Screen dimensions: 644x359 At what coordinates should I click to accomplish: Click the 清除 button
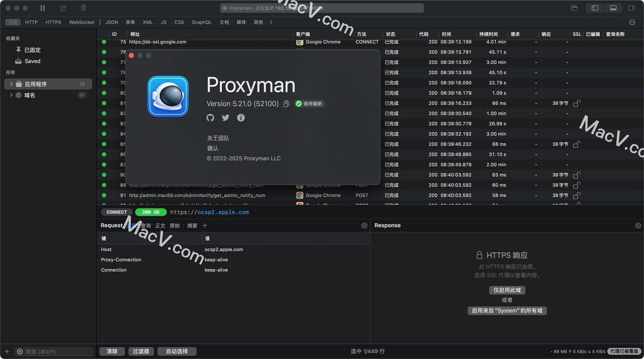click(x=112, y=351)
